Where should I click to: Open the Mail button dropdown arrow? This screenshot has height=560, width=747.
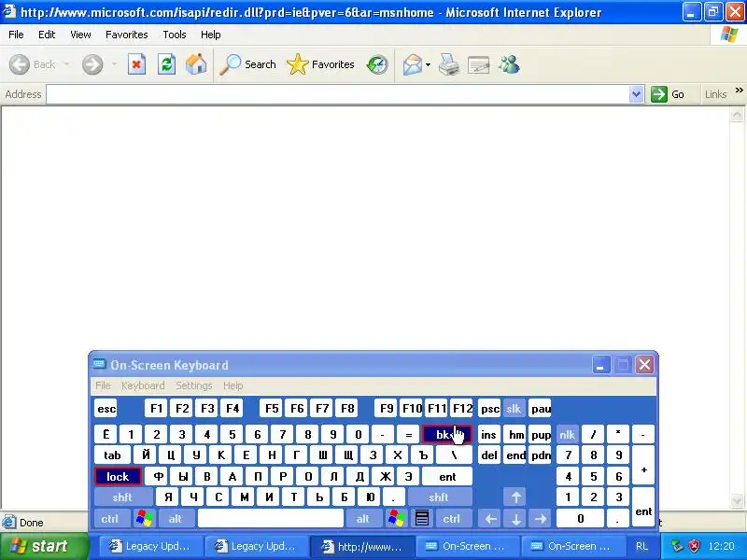tap(428, 64)
